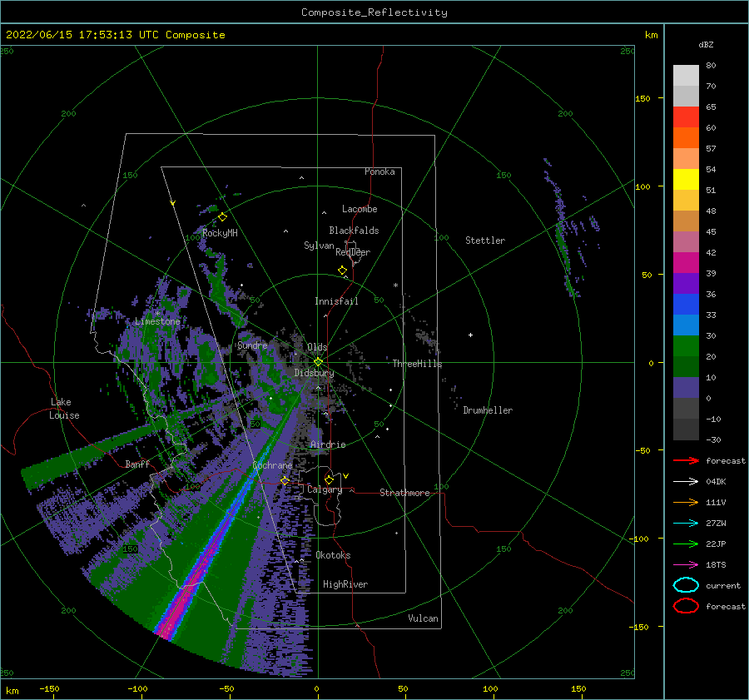Viewport: 749px width, 700px height.
Task: Click the red forecast arrow legend icon
Action: point(686,460)
